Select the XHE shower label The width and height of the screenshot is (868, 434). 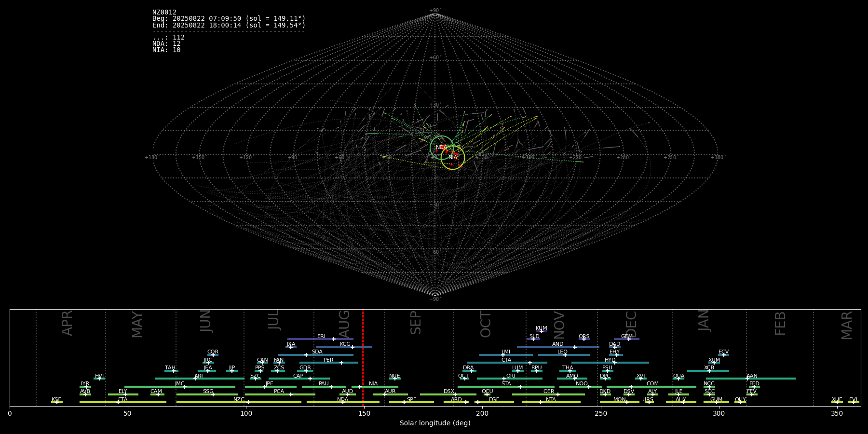837,400
